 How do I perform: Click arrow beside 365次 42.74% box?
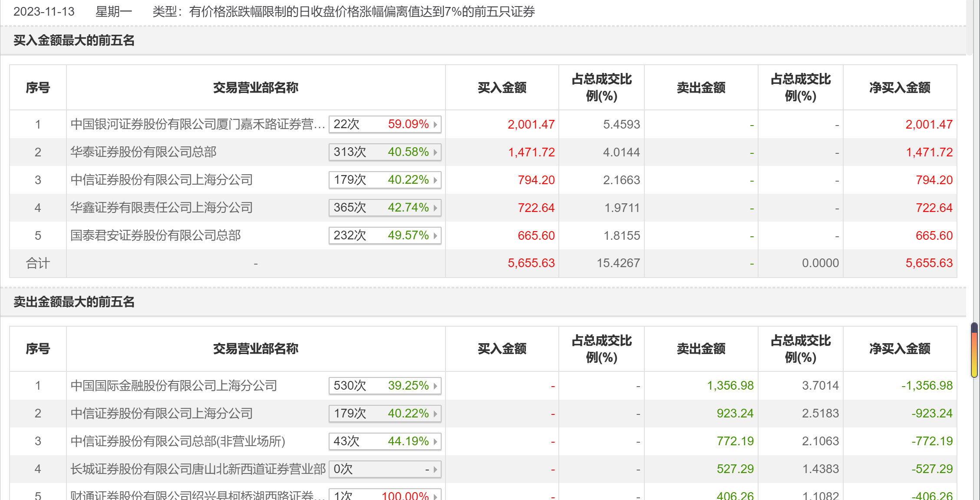[x=435, y=208]
